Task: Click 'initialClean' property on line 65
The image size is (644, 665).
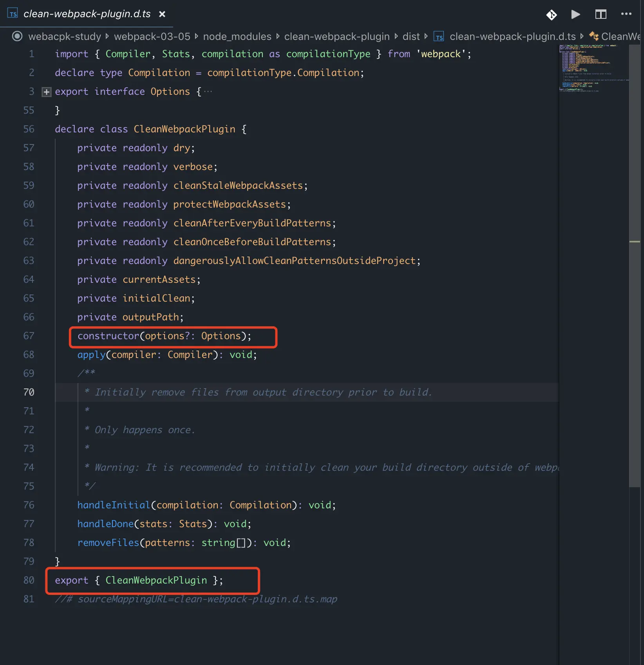Action: [156, 298]
